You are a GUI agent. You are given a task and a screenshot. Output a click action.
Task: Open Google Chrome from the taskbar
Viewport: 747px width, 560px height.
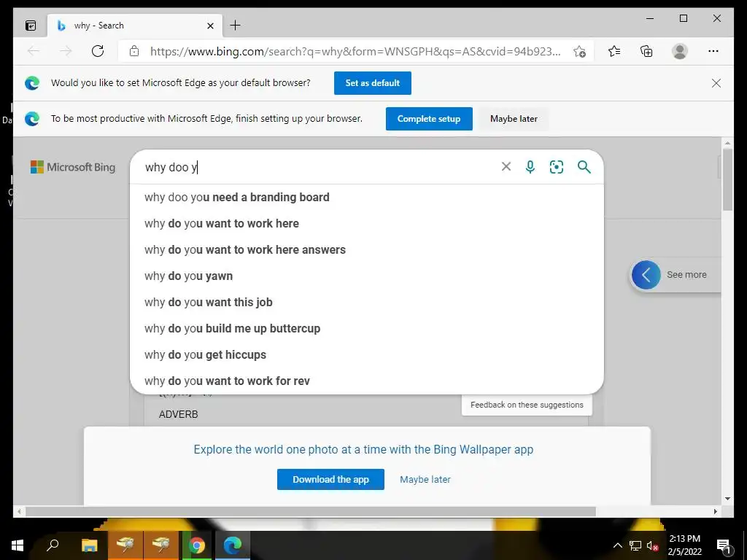tap(196, 545)
